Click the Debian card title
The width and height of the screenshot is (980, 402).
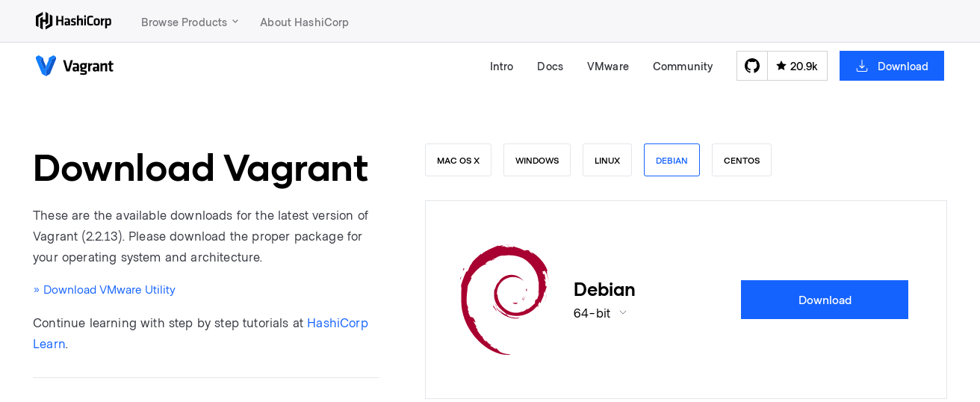coord(604,289)
